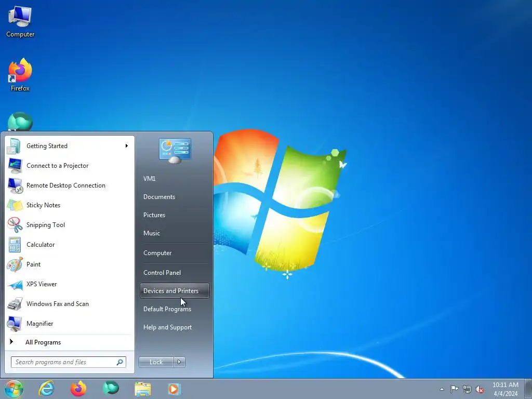Click the Connect to a Projector icon
This screenshot has width=532, height=399.
click(x=15, y=166)
